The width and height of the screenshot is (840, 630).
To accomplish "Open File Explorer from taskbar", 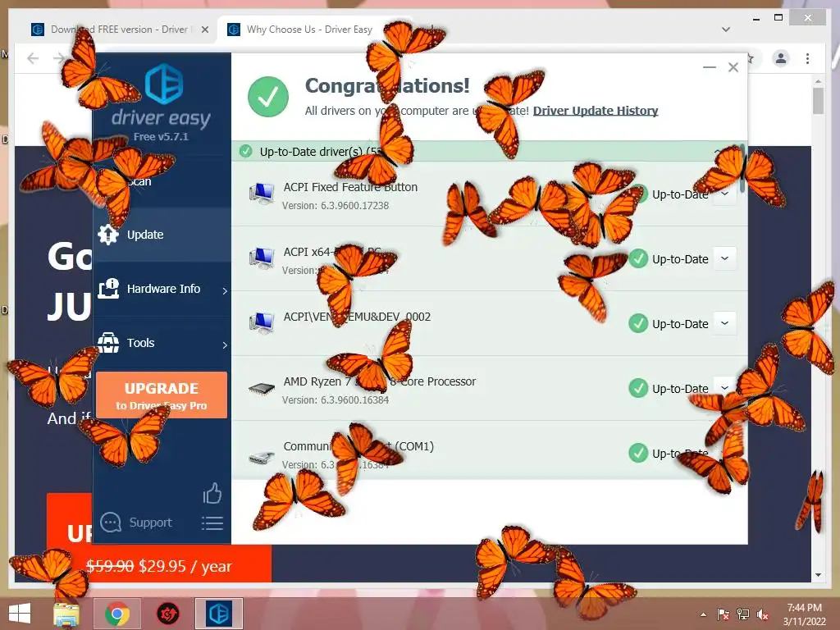I will [x=66, y=614].
